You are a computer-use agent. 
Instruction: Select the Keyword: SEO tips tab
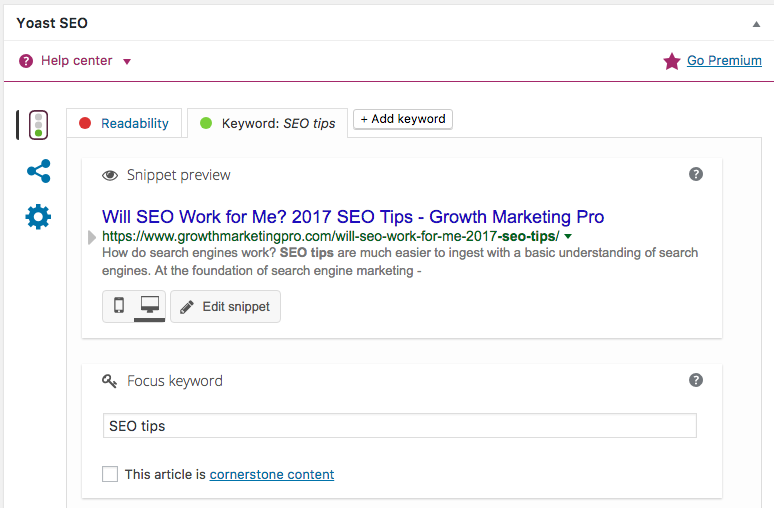(x=268, y=123)
